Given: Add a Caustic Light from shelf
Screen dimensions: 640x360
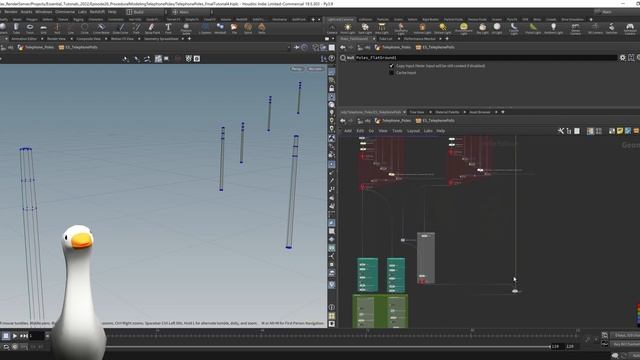Looking at the screenshot, I should point(514,29).
